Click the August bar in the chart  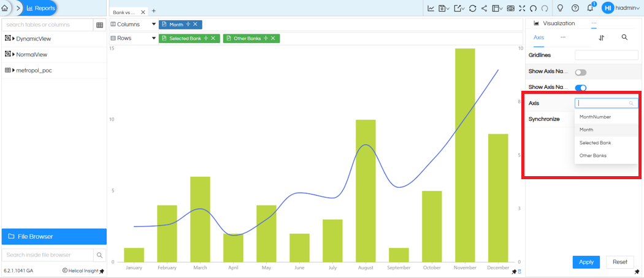click(x=366, y=191)
